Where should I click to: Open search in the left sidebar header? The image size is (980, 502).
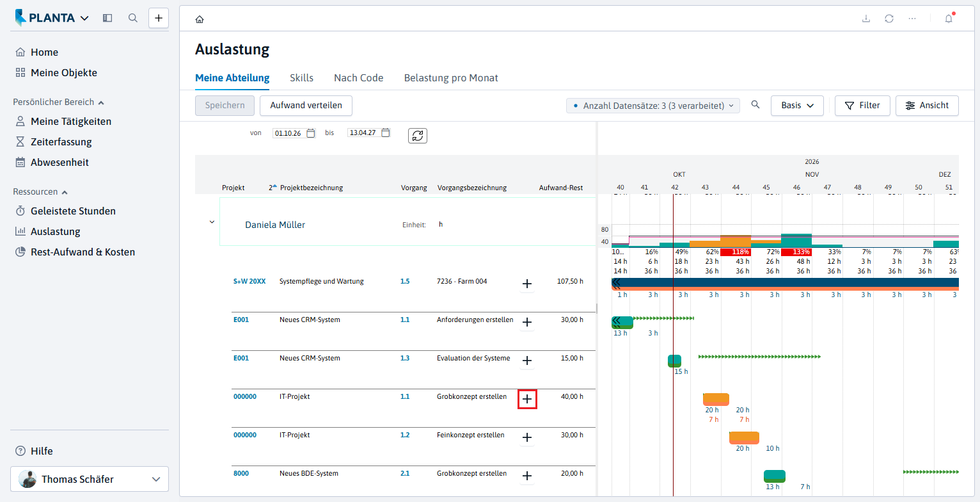(133, 18)
